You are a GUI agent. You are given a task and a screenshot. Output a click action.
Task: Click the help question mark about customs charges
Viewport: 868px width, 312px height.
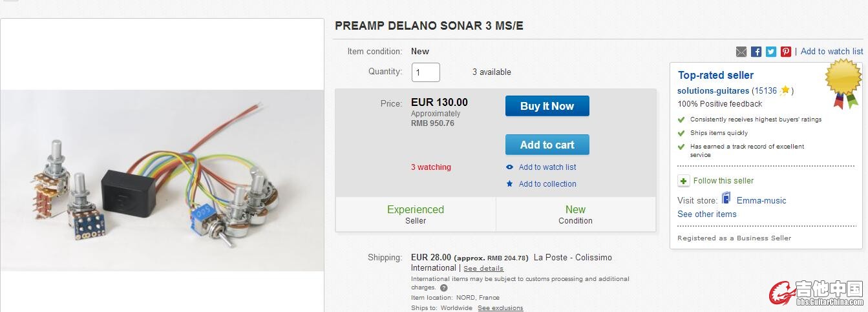pos(443,288)
